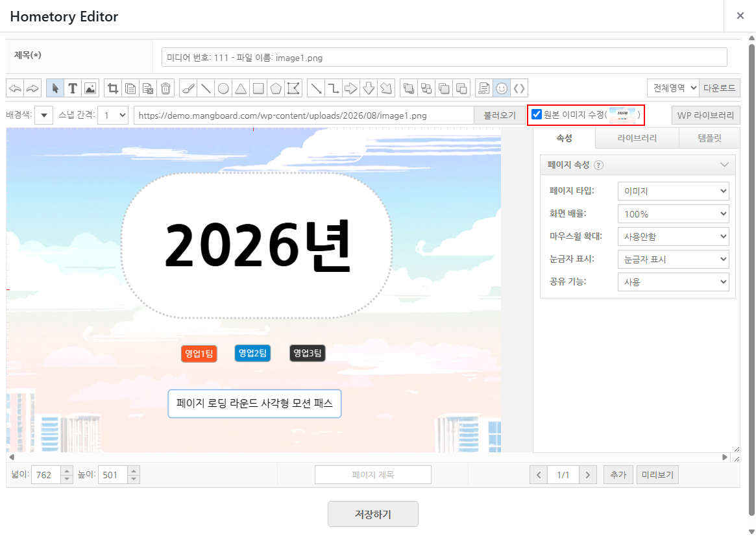Screen dimensions: 756x536
Task: Click the undo arrow icon
Action: [15, 88]
